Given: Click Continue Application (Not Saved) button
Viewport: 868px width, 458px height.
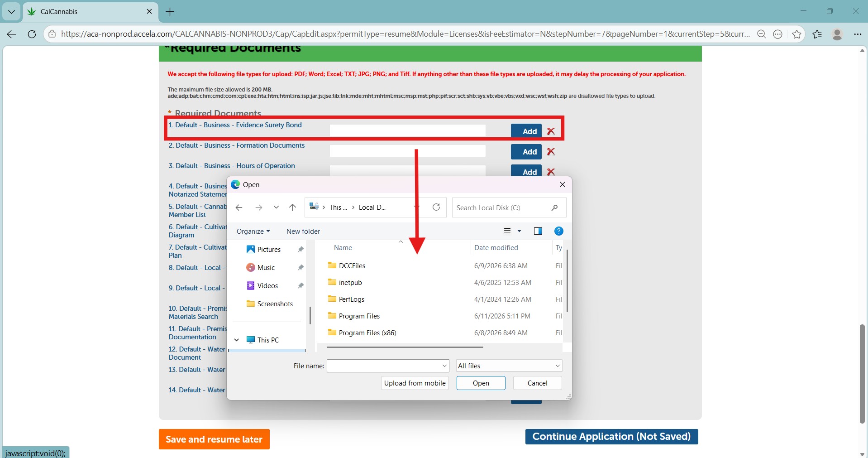Looking at the screenshot, I should tap(611, 436).
